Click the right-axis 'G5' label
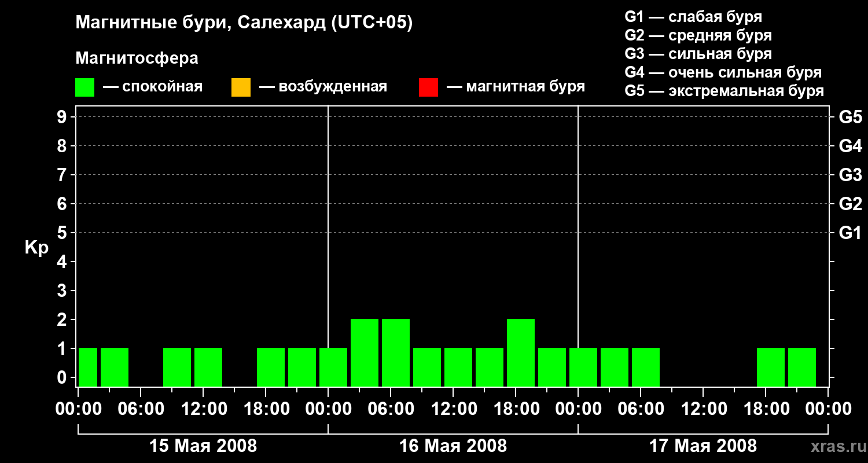Viewport: 868px width, 463px height. [x=850, y=117]
